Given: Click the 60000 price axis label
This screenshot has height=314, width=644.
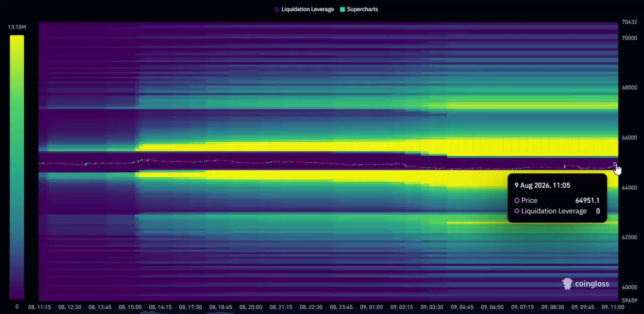Looking at the screenshot, I should (x=630, y=287).
